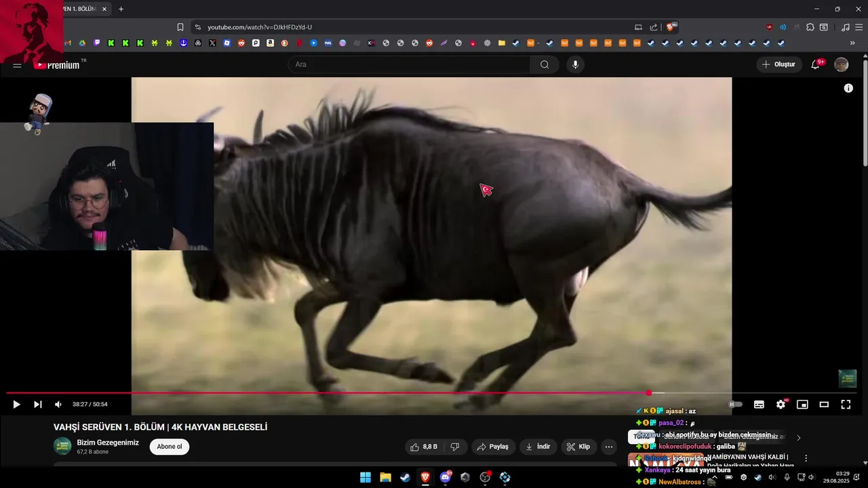The image size is (868, 488).
Task: Focus the Ara search input field
Action: tap(410, 64)
